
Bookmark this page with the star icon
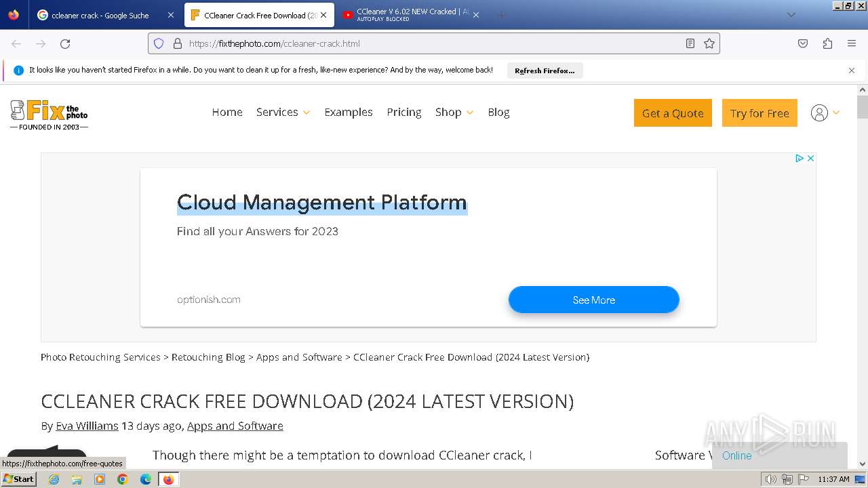(x=709, y=43)
